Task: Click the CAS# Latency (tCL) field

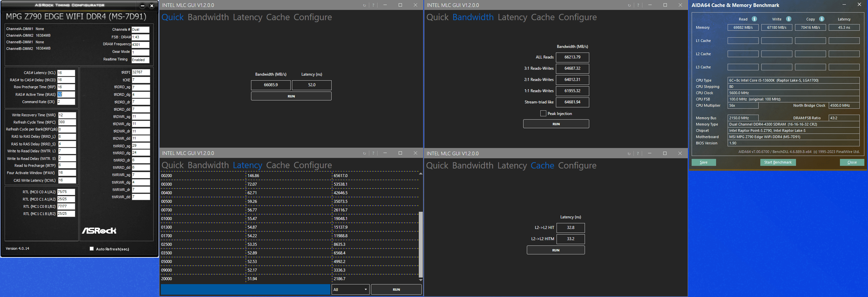Action: pos(66,73)
